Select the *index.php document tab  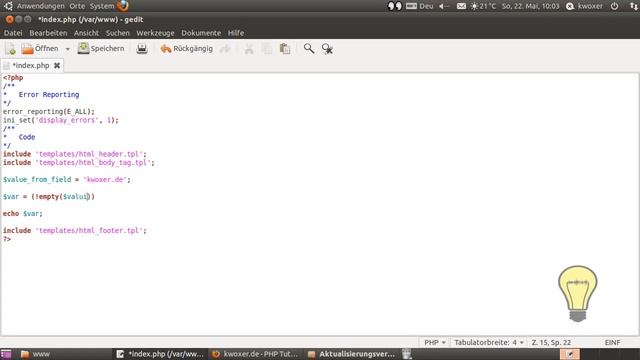tap(31, 65)
